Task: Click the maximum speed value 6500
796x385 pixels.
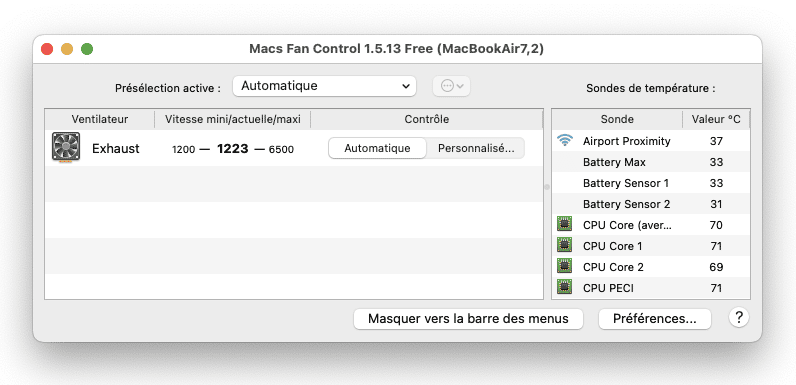Action: [x=281, y=149]
